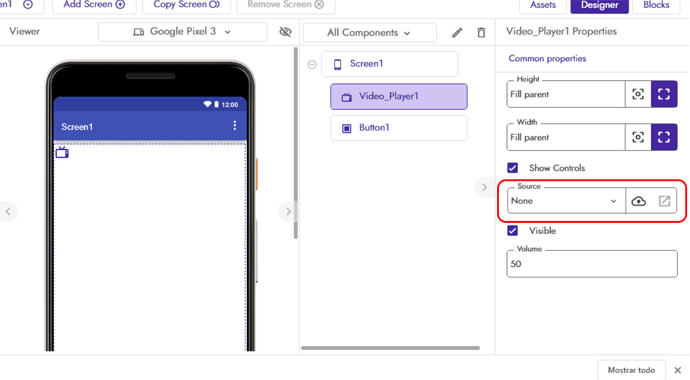
Task: Click the Screen1 title in phone preview
Action: [x=77, y=127]
